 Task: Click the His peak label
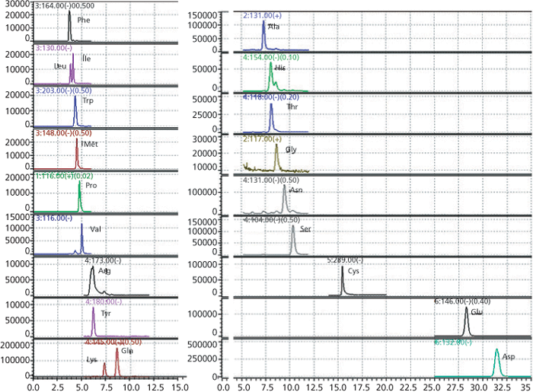(x=279, y=68)
